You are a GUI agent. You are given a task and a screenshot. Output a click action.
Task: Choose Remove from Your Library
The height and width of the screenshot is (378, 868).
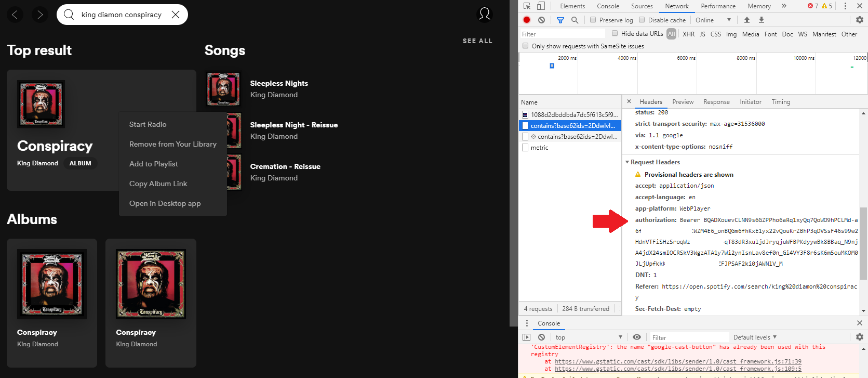coord(173,144)
